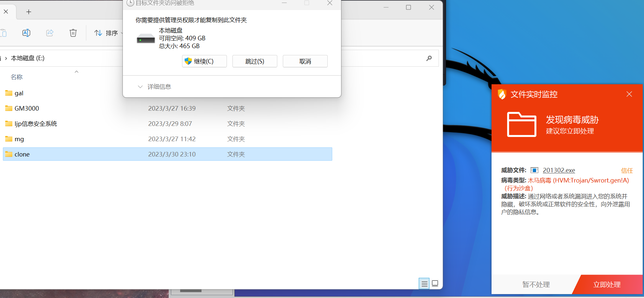
Task: Select the GM3000 folder
Action: (167, 109)
